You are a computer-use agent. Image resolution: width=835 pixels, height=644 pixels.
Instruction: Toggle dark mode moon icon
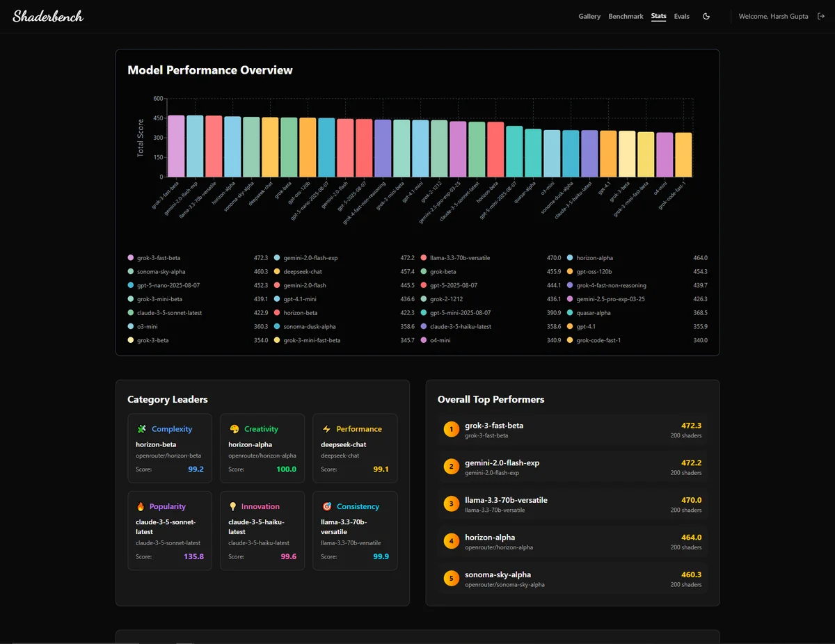[x=706, y=16]
